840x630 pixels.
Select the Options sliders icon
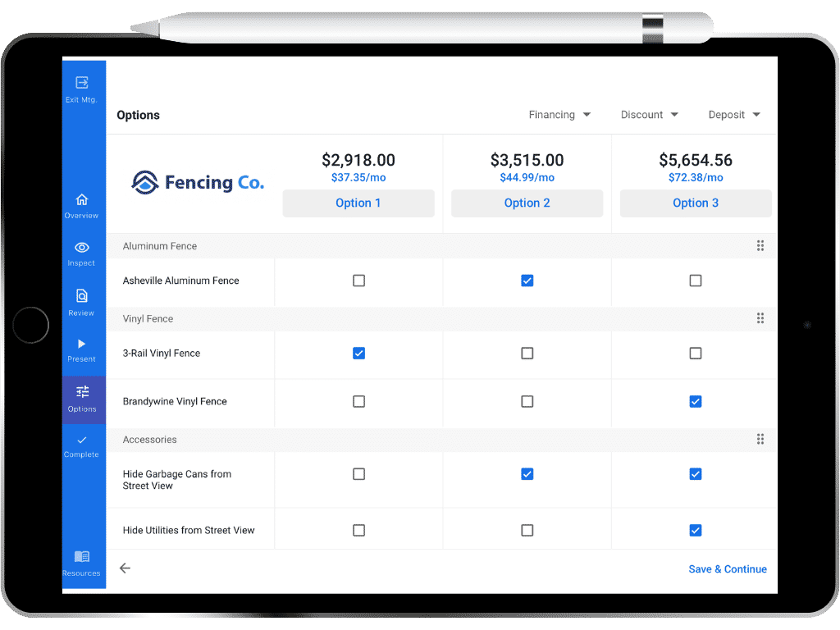click(82, 392)
